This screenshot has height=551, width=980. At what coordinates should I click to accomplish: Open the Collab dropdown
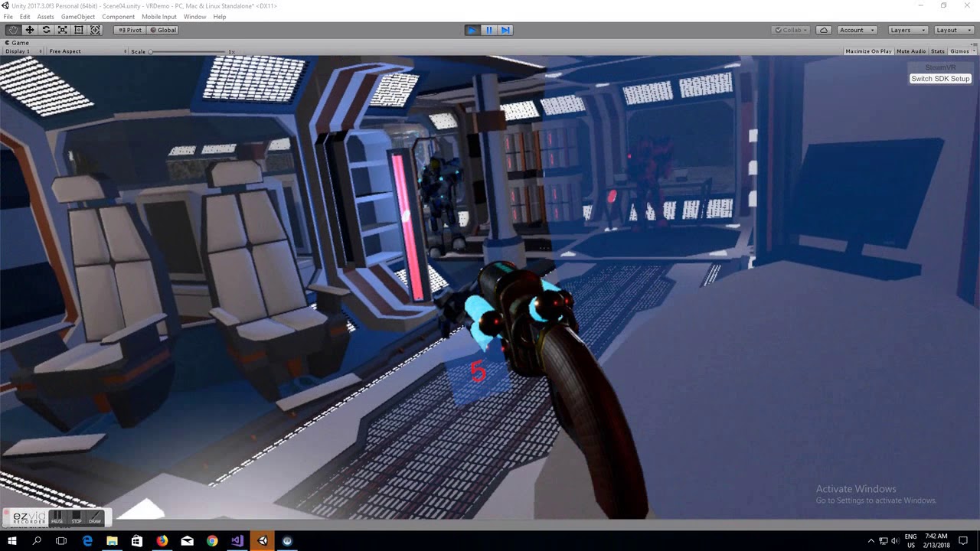(x=792, y=30)
